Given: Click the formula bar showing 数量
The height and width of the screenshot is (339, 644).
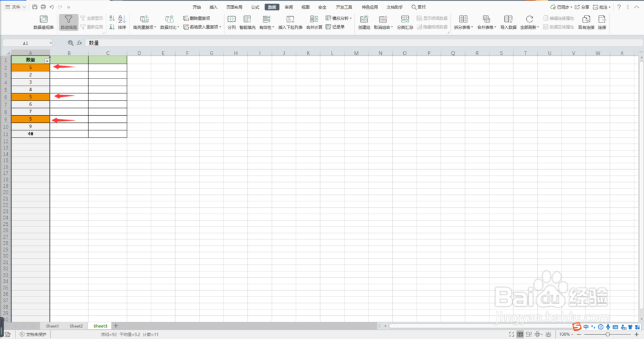Looking at the screenshot, I should click(x=364, y=42).
